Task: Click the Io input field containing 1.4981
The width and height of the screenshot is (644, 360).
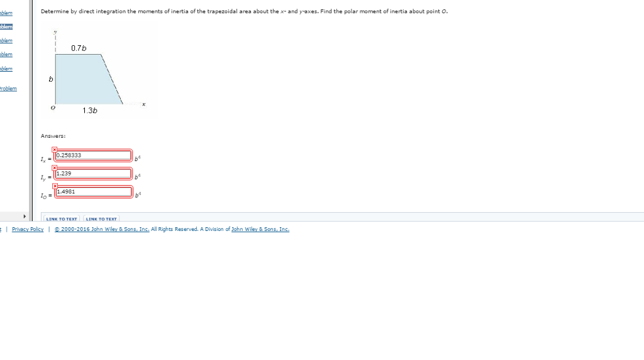Action: point(94,191)
